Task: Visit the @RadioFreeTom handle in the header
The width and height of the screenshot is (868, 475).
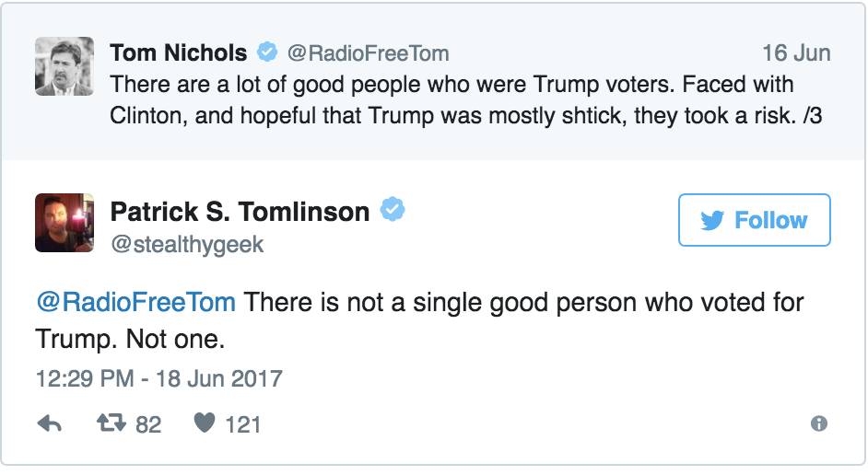Action: pos(369,53)
